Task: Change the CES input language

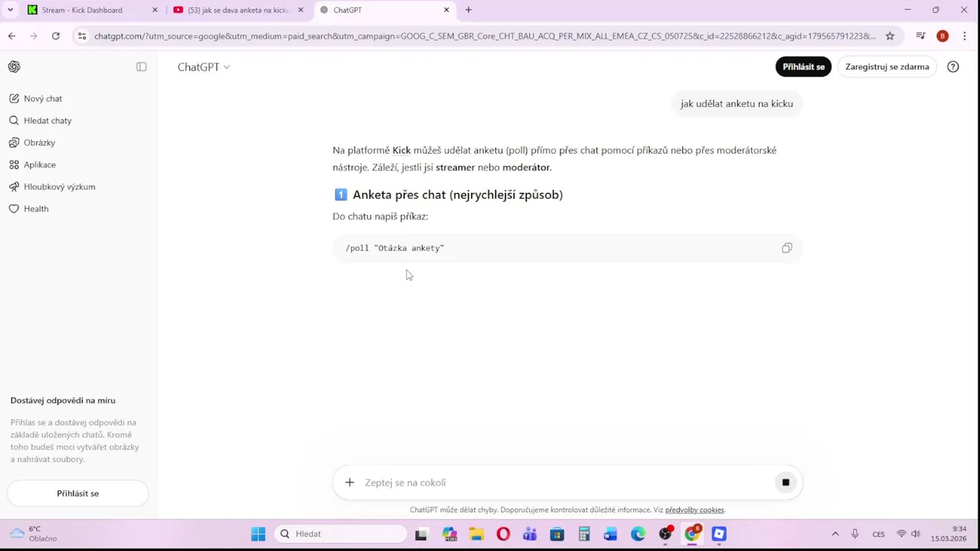Action: (878, 534)
